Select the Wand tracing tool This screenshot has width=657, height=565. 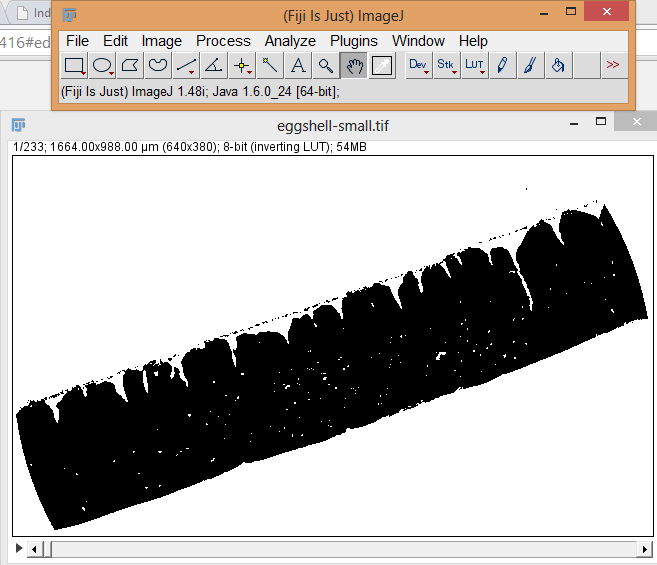[270, 65]
